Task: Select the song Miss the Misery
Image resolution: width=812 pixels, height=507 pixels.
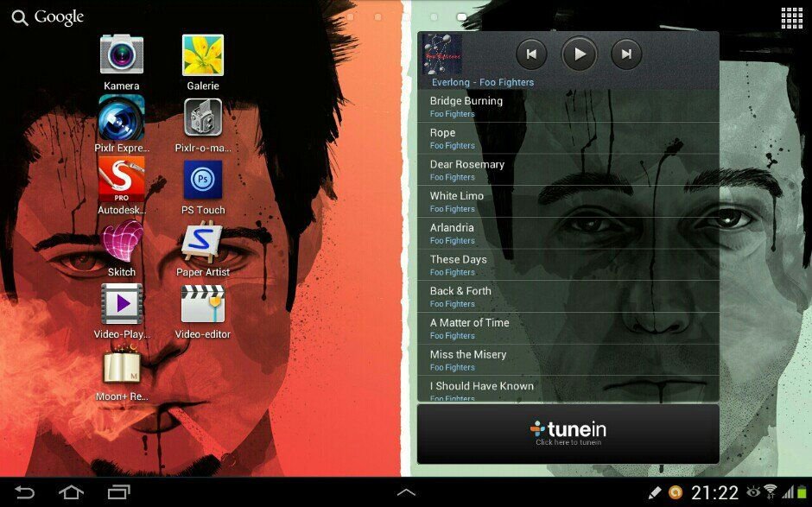Action: click(568, 360)
